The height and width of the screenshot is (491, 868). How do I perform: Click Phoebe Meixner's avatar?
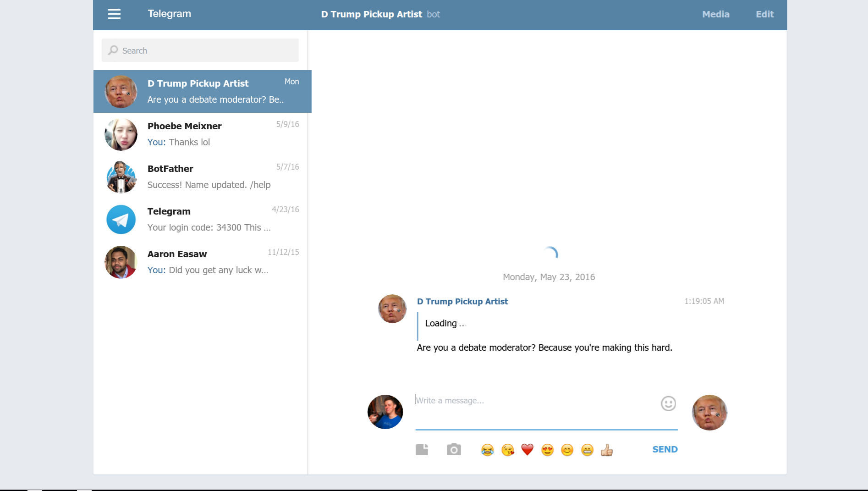tap(121, 134)
